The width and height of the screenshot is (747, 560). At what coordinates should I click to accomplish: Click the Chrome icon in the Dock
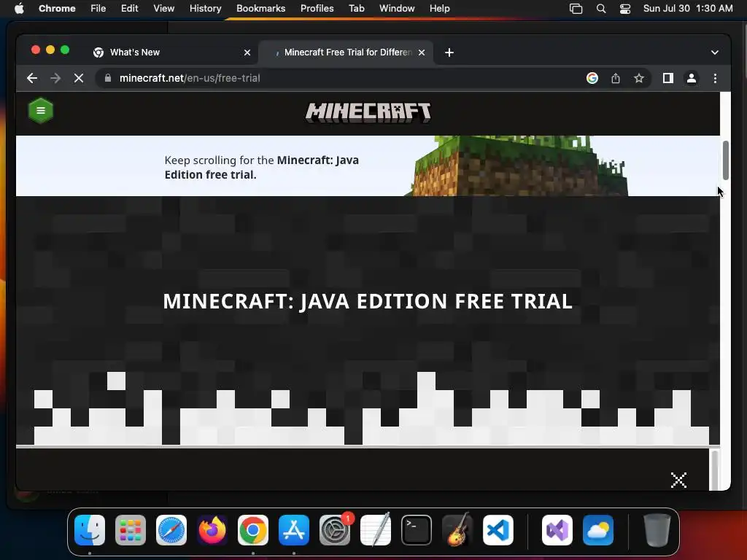coord(253,530)
